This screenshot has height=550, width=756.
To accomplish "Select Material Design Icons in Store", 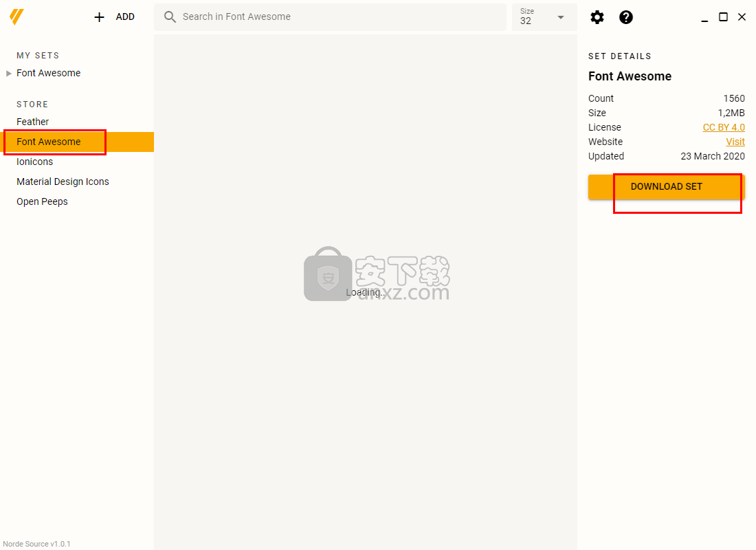I will point(63,181).
